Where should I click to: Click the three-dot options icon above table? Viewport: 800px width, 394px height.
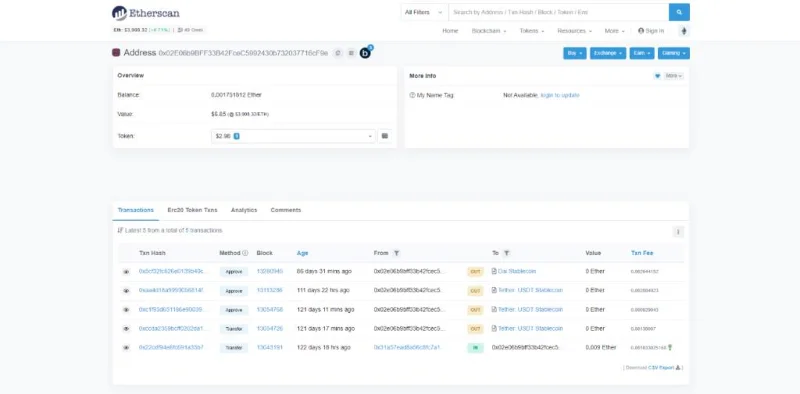678,232
